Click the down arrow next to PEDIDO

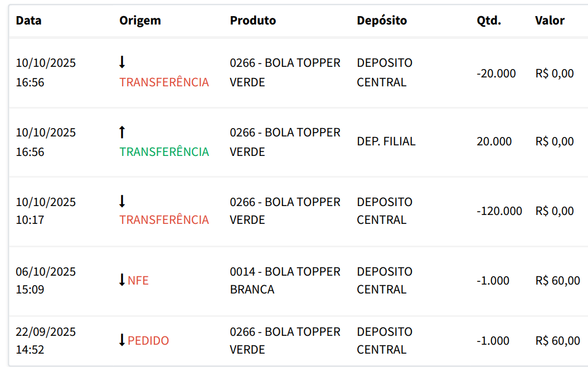tap(123, 340)
